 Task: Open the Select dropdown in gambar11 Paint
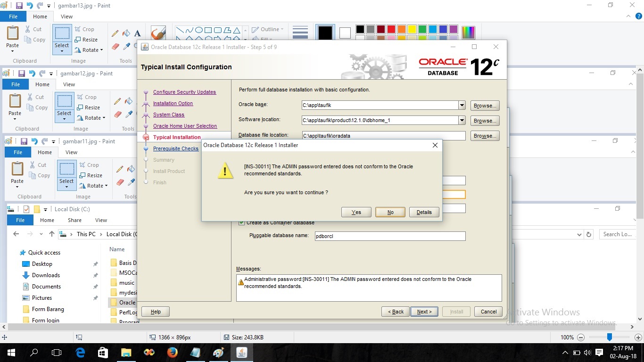pos(66,185)
